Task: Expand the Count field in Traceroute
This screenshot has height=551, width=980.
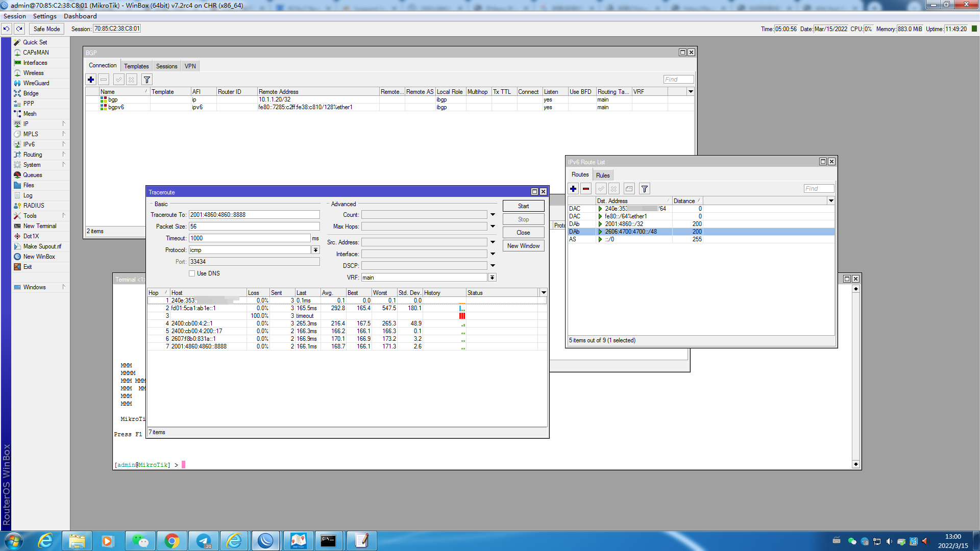Action: (x=493, y=215)
